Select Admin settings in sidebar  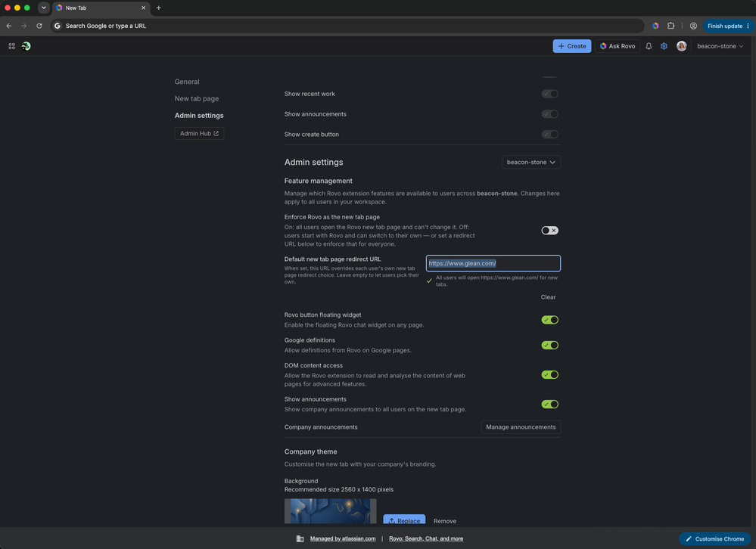point(199,116)
